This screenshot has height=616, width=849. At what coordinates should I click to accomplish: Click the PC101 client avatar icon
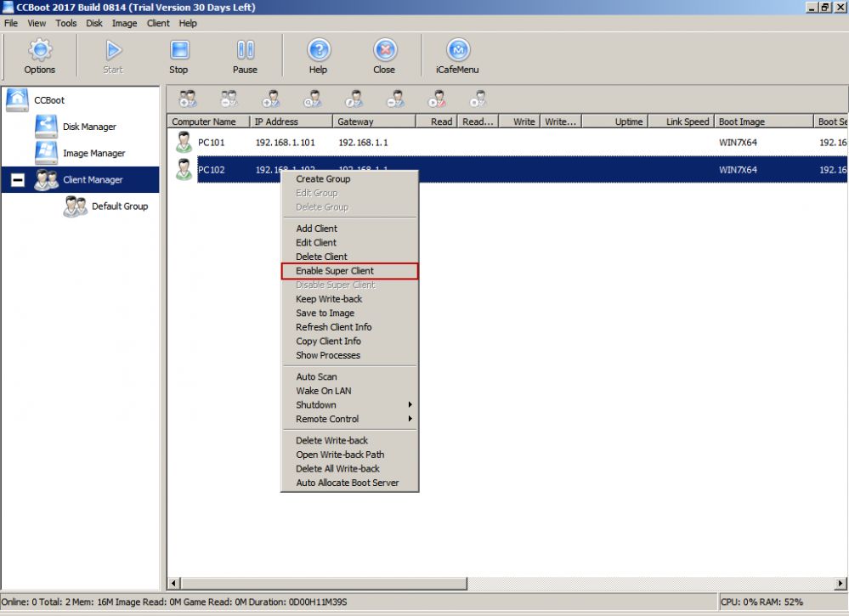(184, 143)
